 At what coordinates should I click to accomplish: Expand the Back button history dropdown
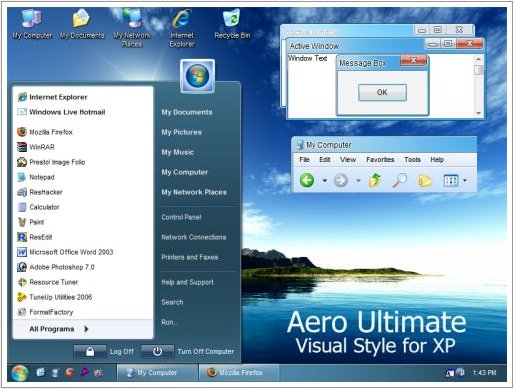(324, 181)
